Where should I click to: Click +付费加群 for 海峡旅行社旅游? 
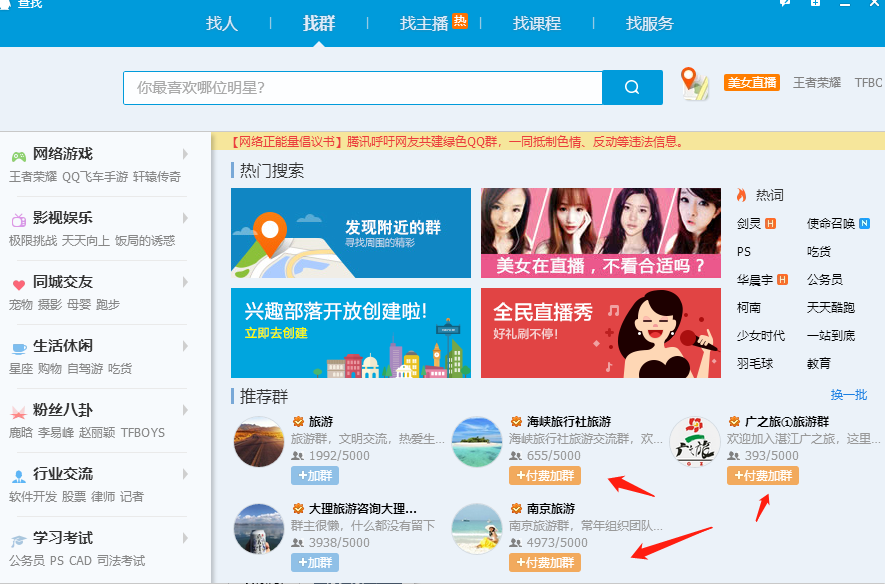click(x=545, y=476)
